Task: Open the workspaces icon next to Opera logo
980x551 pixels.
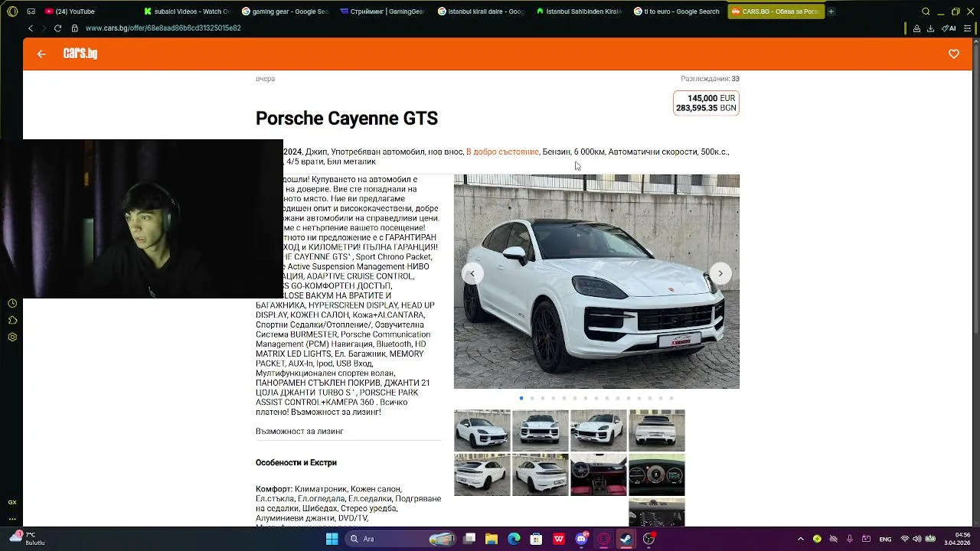Action: pyautogui.click(x=31, y=11)
